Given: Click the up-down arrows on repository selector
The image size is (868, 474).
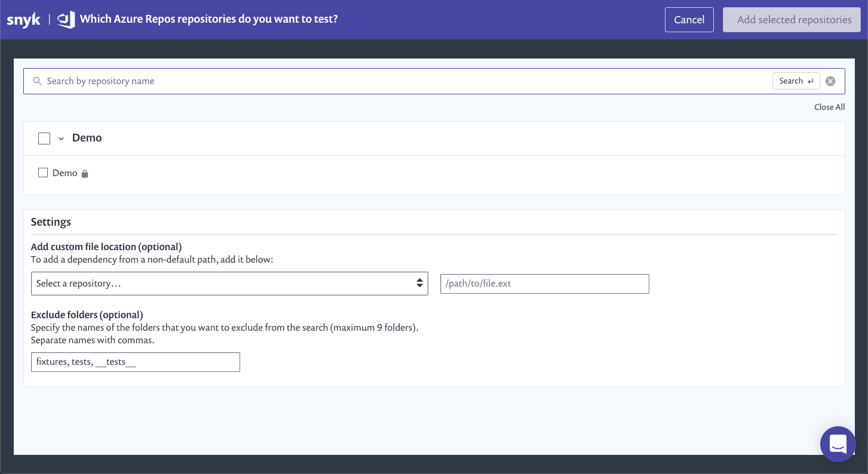Looking at the screenshot, I should coord(419,284).
